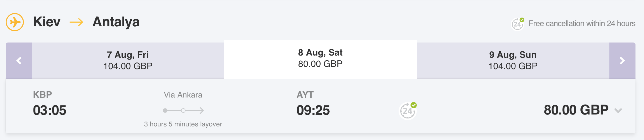
Task: Click the Antalya destination heading
Action: [116, 22]
